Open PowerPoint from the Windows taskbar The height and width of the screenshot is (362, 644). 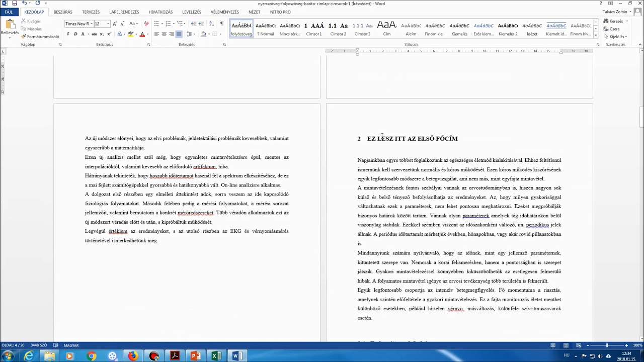click(x=196, y=356)
